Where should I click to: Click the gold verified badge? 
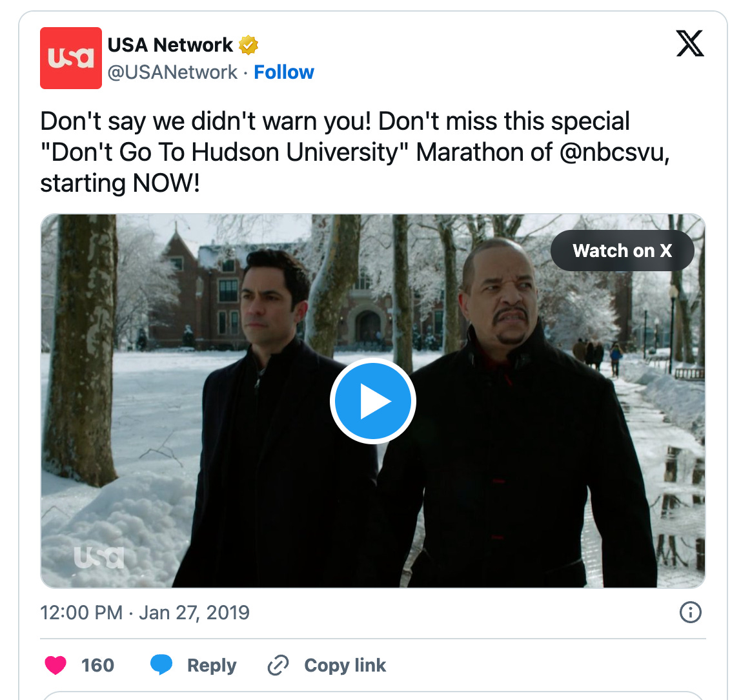(x=248, y=45)
